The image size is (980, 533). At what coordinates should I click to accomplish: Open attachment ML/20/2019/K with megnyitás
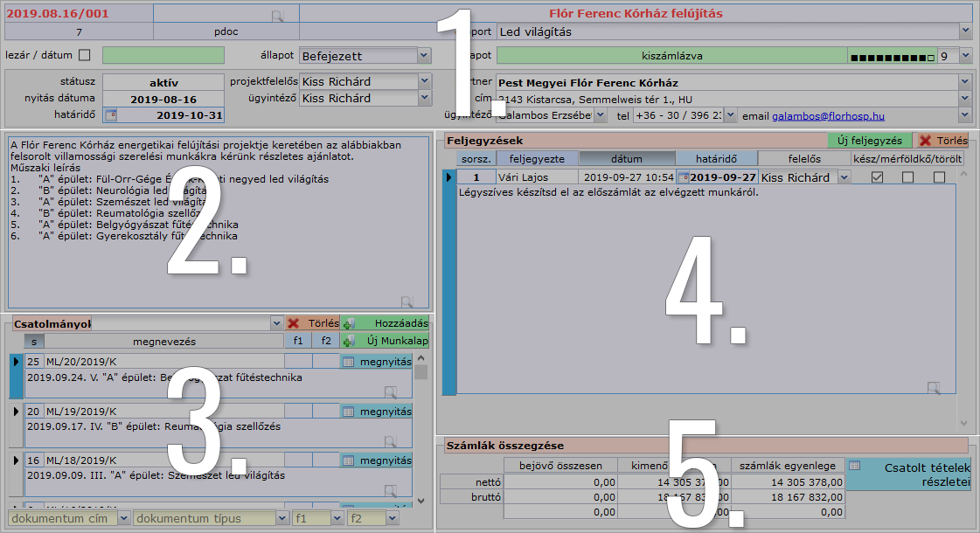(x=376, y=362)
